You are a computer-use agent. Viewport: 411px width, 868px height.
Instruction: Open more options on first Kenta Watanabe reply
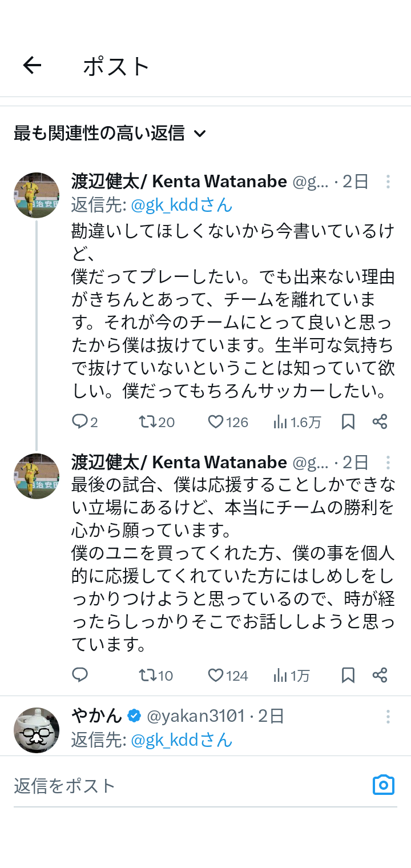tap(388, 182)
